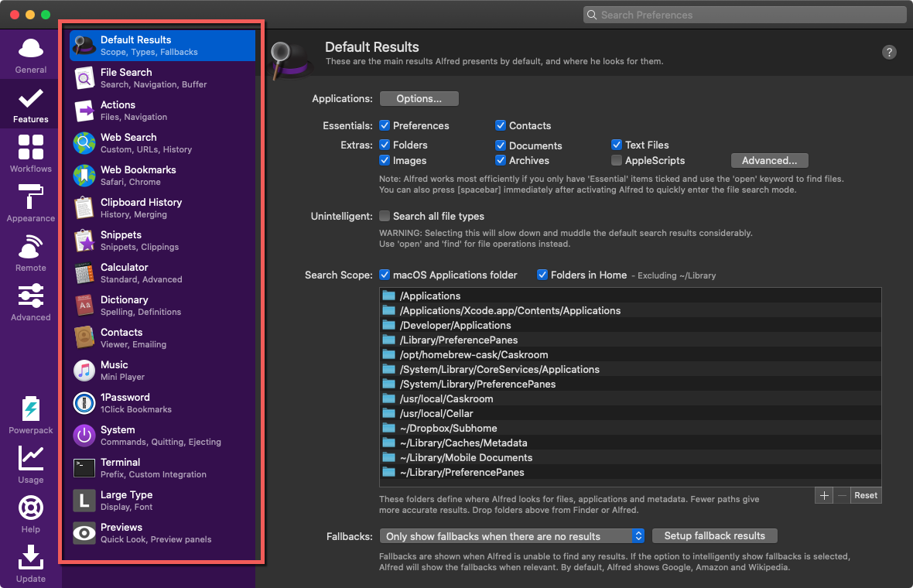
Task: Choose the Web Bookmarks icon
Action: (x=84, y=176)
